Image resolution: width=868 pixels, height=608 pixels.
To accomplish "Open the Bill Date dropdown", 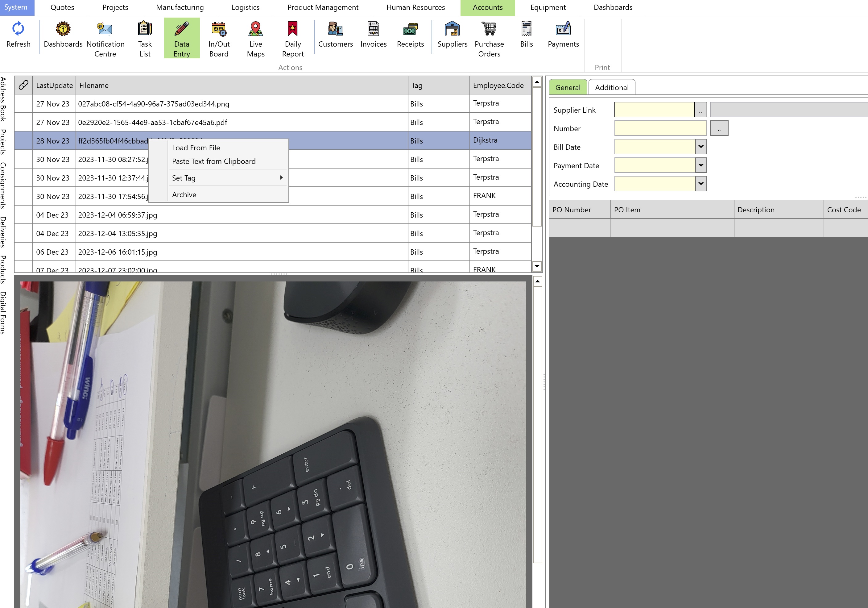I will pos(701,147).
